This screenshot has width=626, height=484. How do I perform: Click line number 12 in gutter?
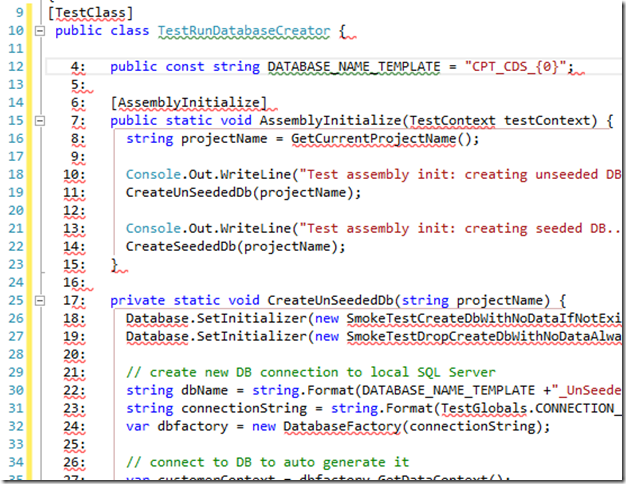(x=16, y=67)
